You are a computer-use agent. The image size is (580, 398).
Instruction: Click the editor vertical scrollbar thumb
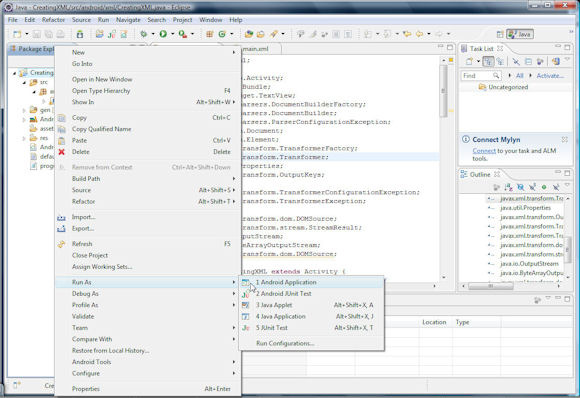[x=443, y=91]
